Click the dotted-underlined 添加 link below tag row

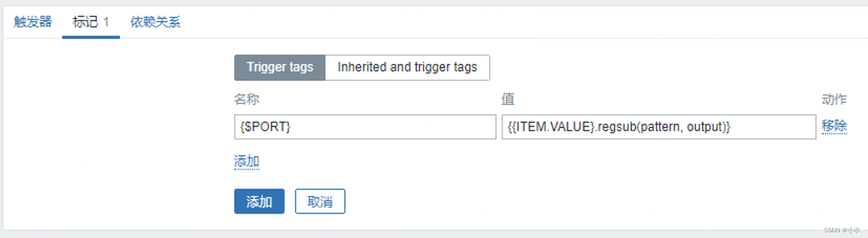click(x=247, y=161)
